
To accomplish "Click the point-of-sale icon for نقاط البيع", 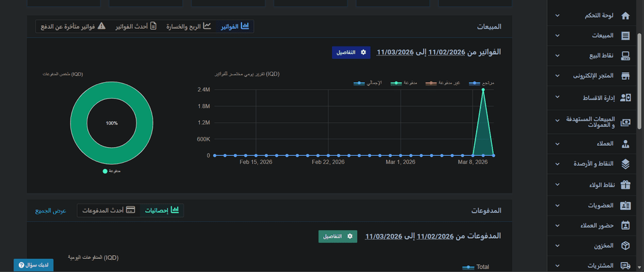I will (625, 56).
